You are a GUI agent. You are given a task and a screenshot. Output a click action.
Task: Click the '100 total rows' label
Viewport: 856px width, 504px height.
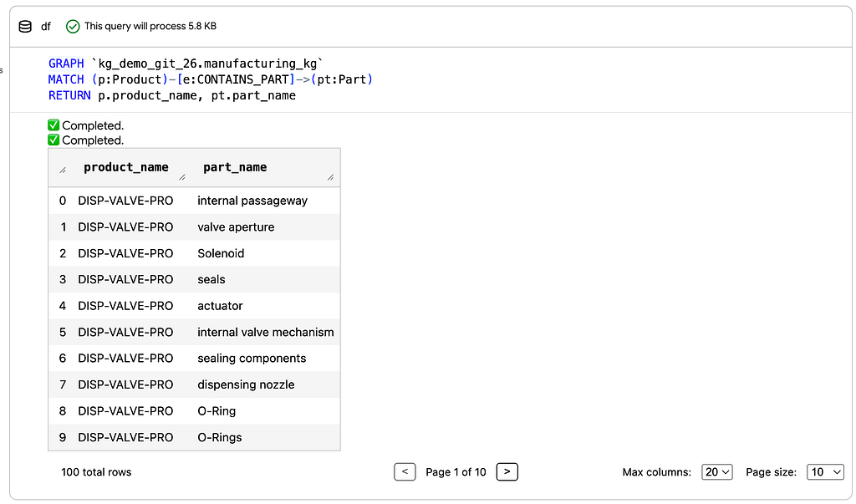tap(96, 471)
